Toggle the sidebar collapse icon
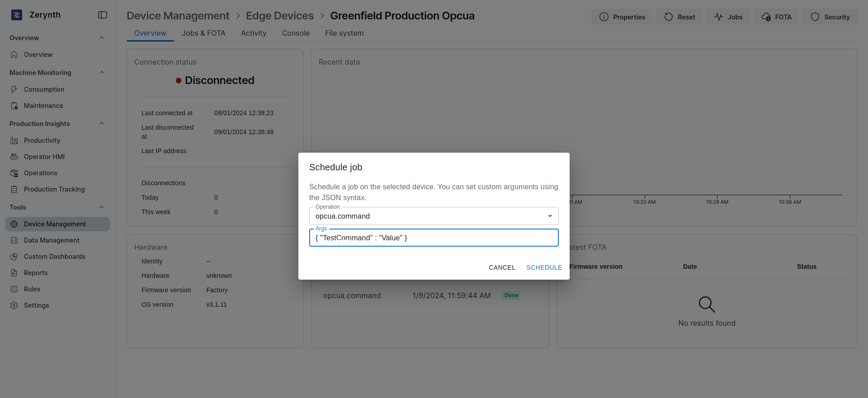This screenshot has width=868, height=398. click(x=103, y=15)
